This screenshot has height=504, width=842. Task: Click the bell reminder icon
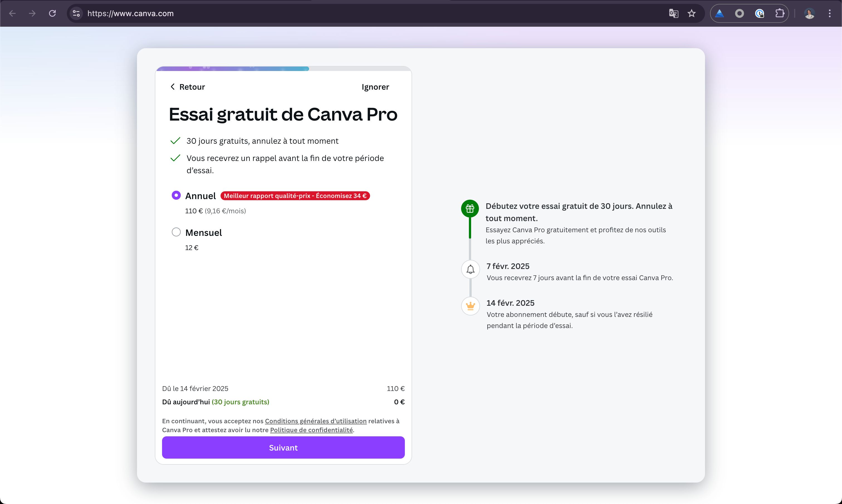470,269
